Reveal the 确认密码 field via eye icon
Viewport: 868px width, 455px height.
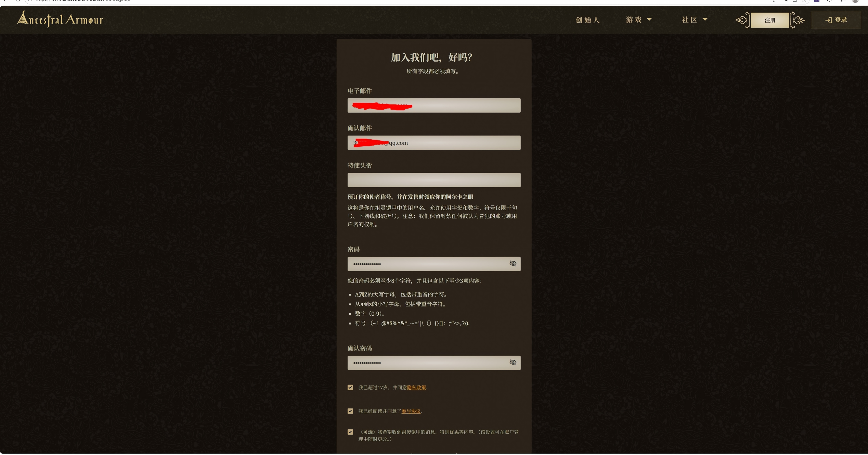tap(513, 362)
